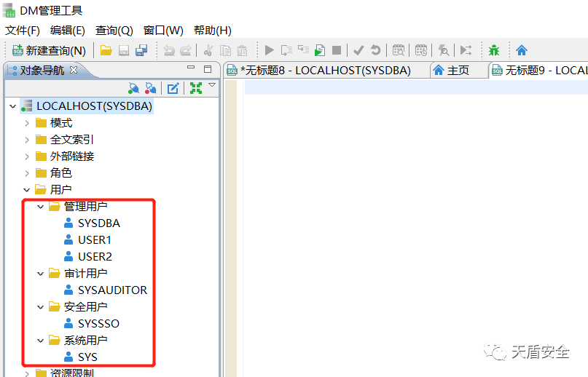This screenshot has width=588, height=377.
Task: Click the open file folder icon in toolbar
Action: coord(106,50)
